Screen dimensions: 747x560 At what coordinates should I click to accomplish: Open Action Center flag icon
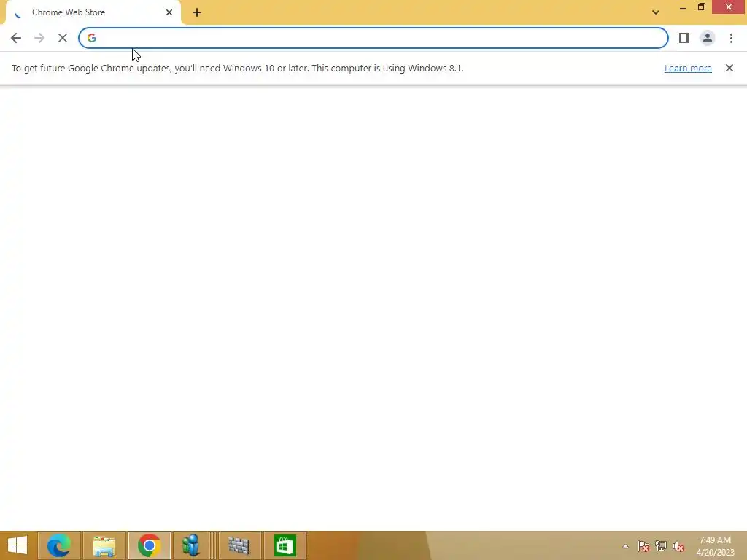coord(643,546)
